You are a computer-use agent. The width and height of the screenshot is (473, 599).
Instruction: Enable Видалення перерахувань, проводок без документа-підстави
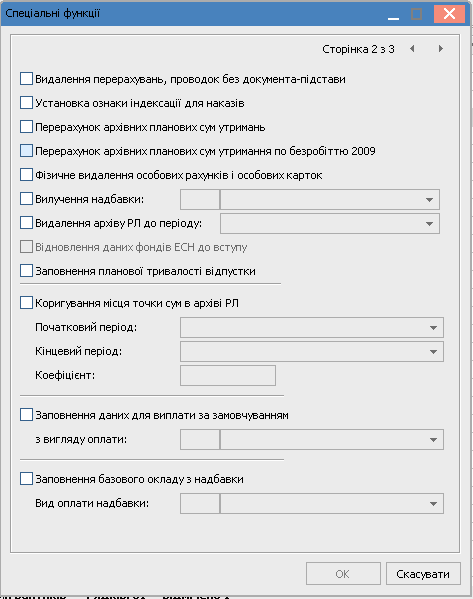[x=26, y=79]
